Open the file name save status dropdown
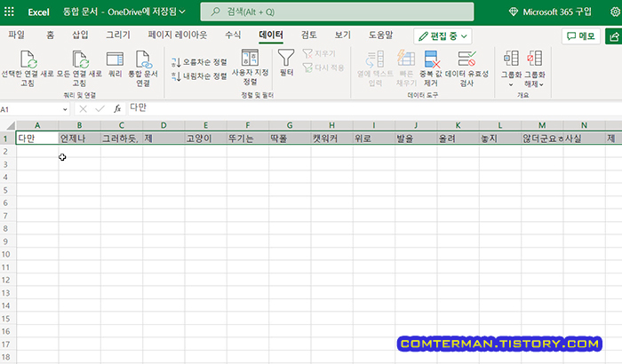 [x=124, y=12]
